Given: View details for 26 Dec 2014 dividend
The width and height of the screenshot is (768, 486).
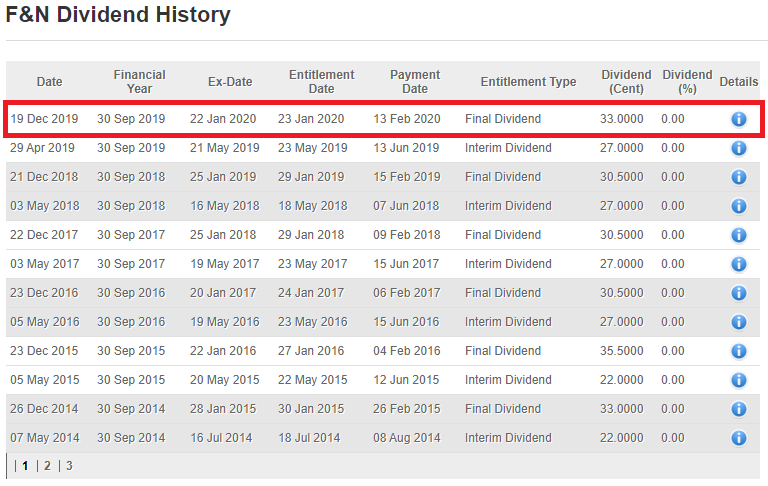Looking at the screenshot, I should click(738, 409).
